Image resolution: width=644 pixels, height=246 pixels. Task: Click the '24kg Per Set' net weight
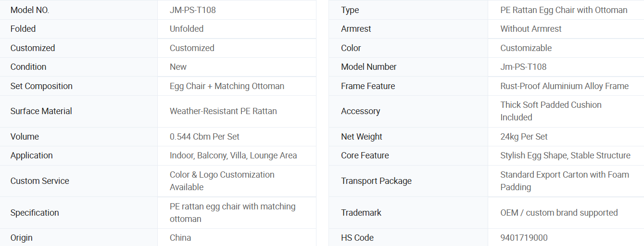(x=524, y=137)
